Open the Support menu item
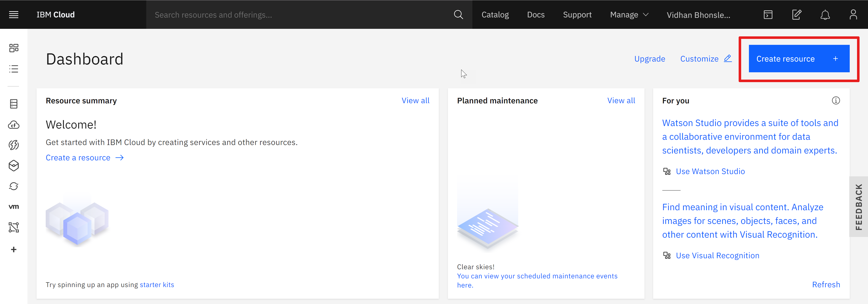 577,14
